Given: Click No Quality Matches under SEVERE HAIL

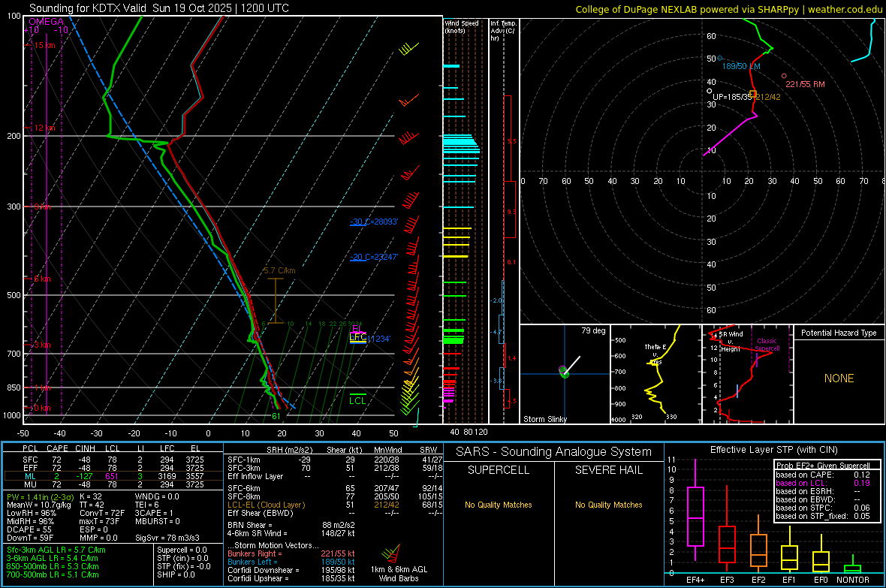Looking at the screenshot, I should point(608,505).
